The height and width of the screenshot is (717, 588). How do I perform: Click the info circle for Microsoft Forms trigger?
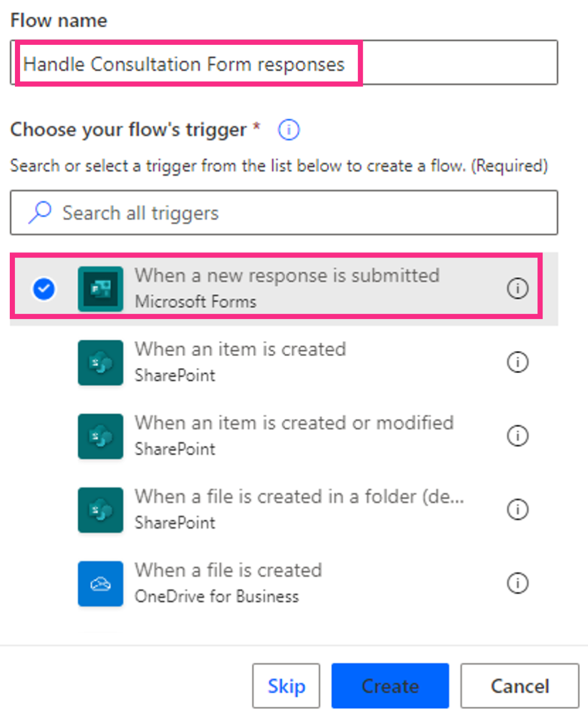tap(518, 288)
